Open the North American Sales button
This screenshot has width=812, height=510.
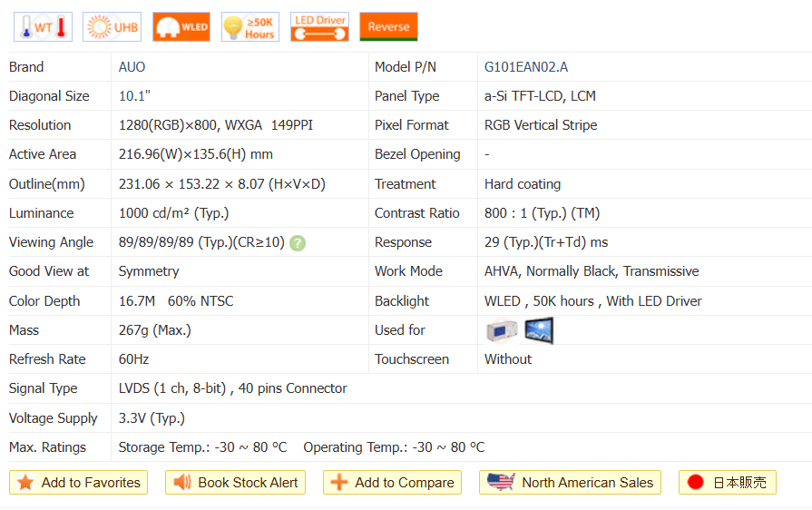(570, 483)
